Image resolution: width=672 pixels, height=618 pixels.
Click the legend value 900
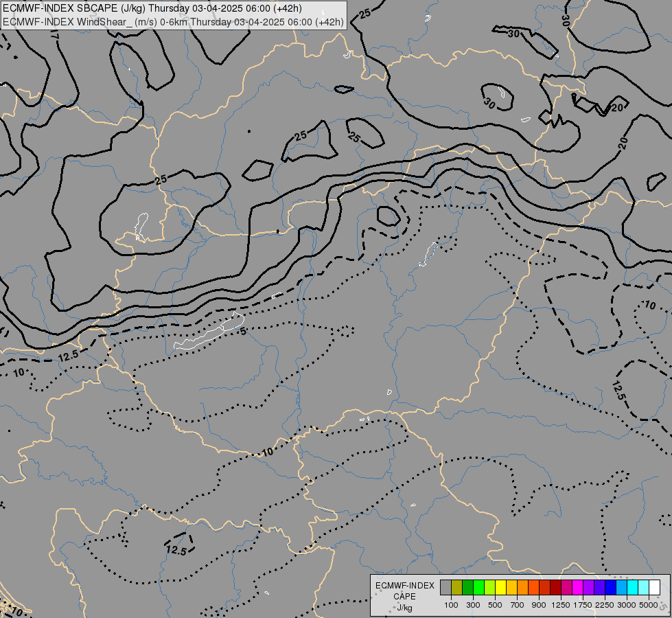click(539, 605)
